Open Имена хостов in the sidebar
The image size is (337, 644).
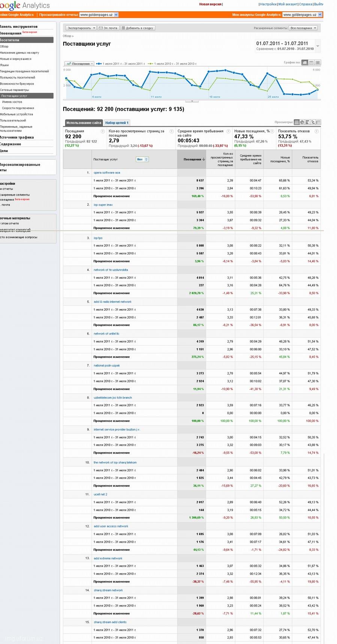(x=12, y=102)
